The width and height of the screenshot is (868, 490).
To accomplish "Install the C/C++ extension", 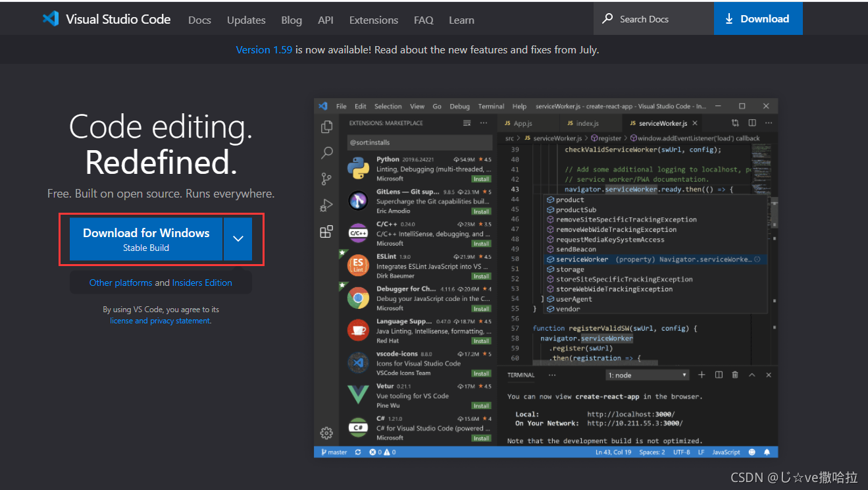I will point(481,244).
